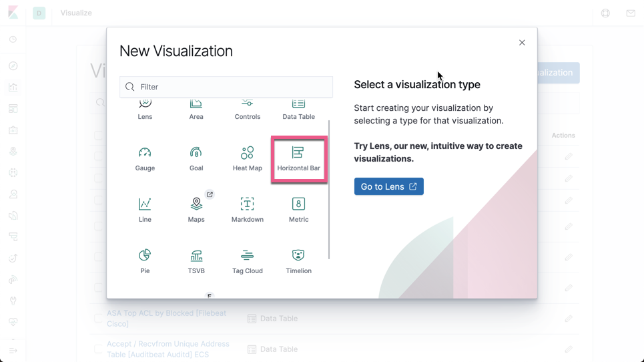Click the visualization list scrollbar

(329, 190)
